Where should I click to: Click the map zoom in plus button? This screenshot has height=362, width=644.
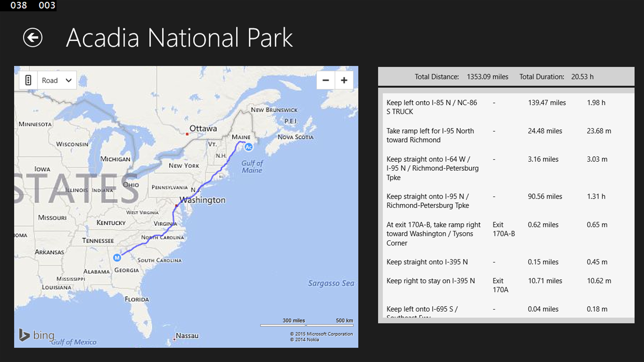[344, 80]
